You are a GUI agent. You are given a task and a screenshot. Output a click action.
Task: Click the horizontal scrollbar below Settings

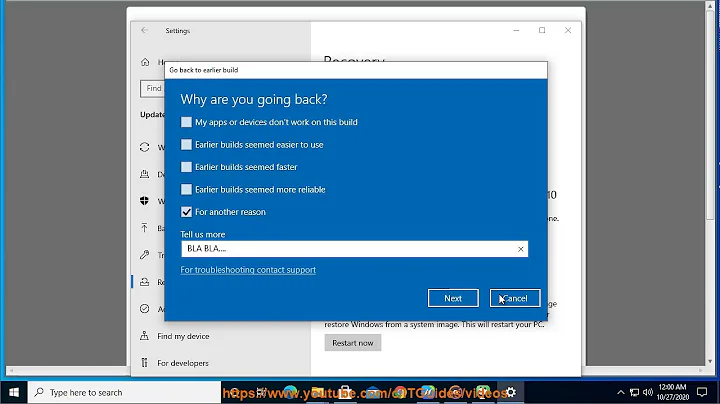click(x=356, y=370)
